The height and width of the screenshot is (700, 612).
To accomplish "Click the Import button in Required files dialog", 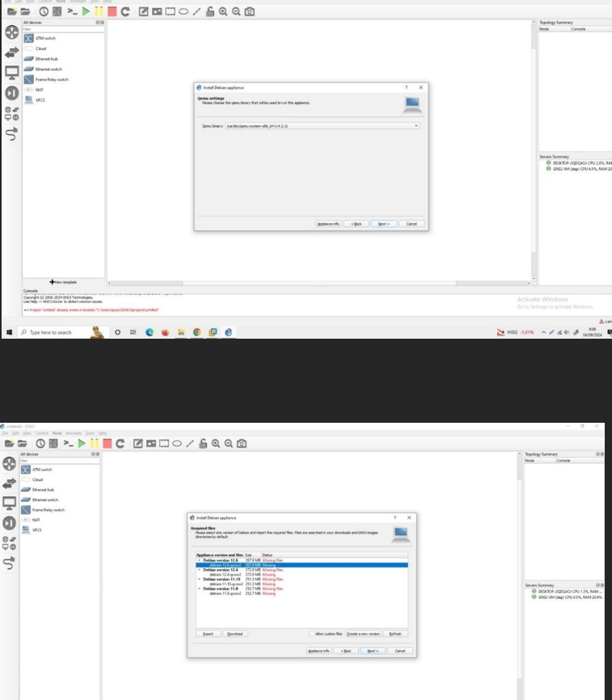I will pyautogui.click(x=208, y=634).
